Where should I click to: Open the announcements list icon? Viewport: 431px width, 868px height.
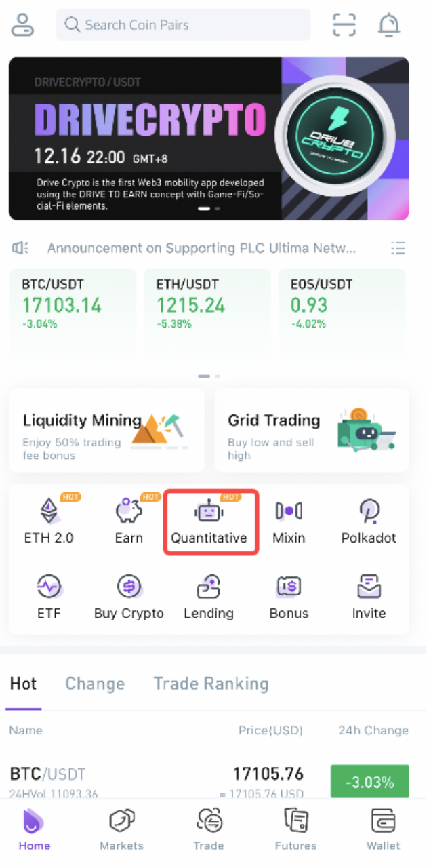click(398, 248)
